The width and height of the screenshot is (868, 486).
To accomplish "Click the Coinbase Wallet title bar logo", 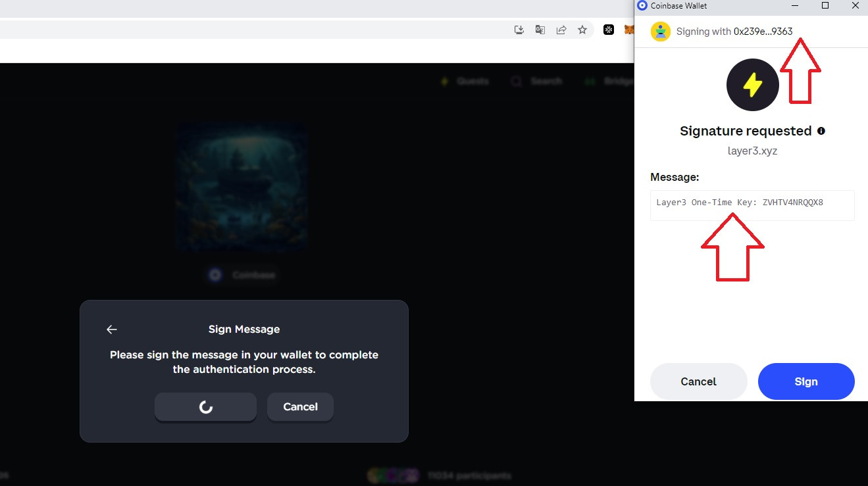I will pyautogui.click(x=642, y=6).
